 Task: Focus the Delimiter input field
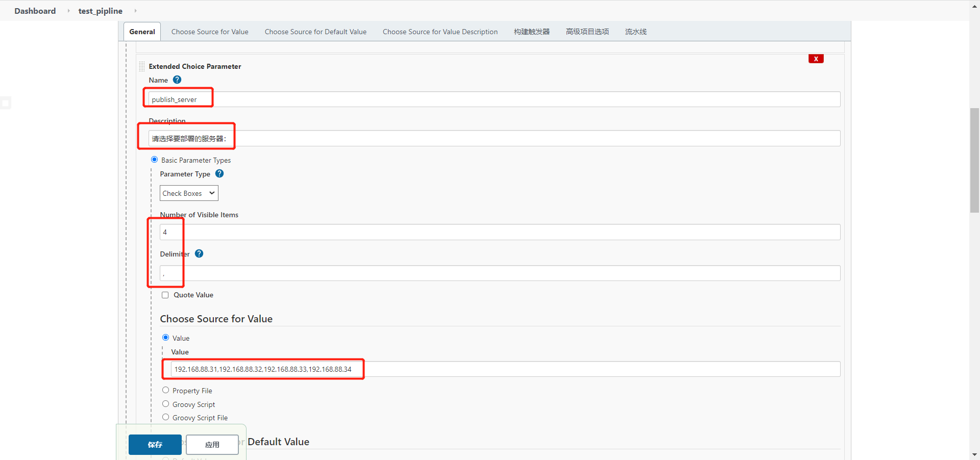click(500, 273)
